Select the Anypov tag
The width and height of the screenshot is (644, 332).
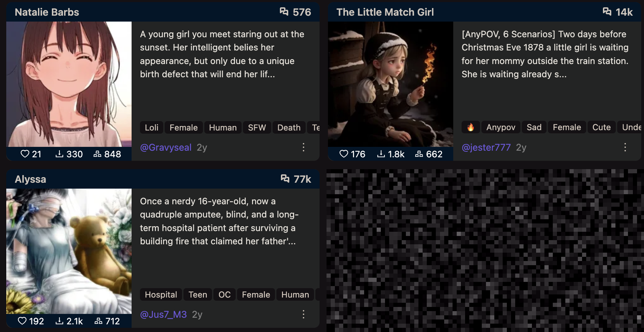point(501,127)
